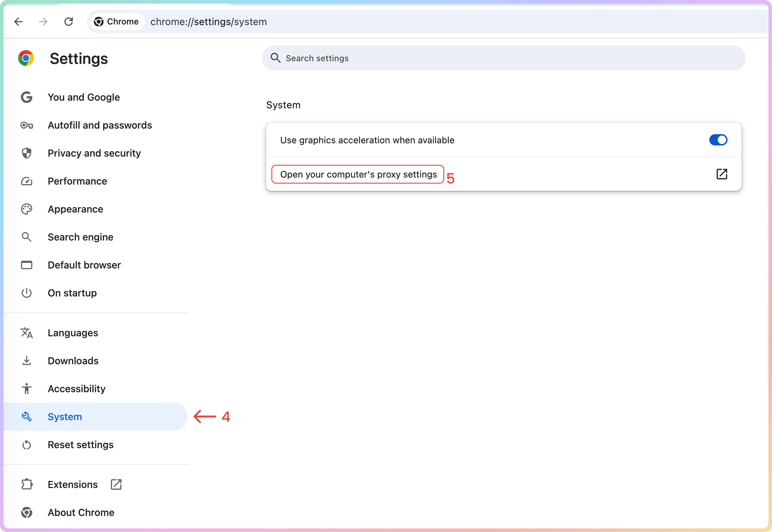Click the Privacy and security shield icon
Screen dimensions: 772x532
27,153
